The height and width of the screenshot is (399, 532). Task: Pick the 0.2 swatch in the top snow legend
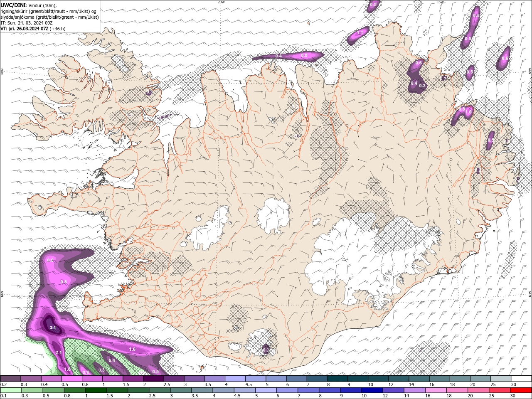[10, 379]
